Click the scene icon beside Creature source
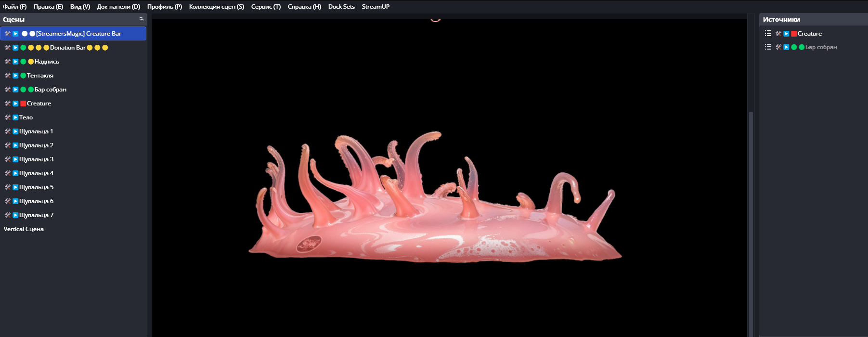The width and height of the screenshot is (868, 337). click(768, 34)
